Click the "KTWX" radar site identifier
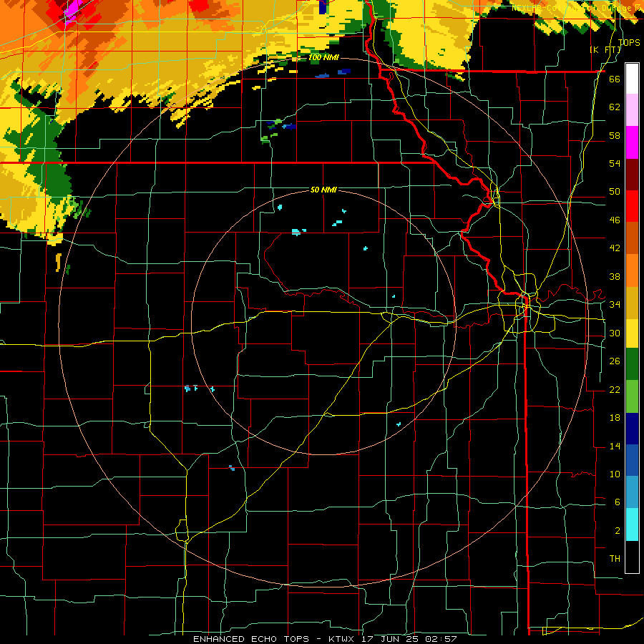The width and height of the screenshot is (644, 644). [341, 639]
